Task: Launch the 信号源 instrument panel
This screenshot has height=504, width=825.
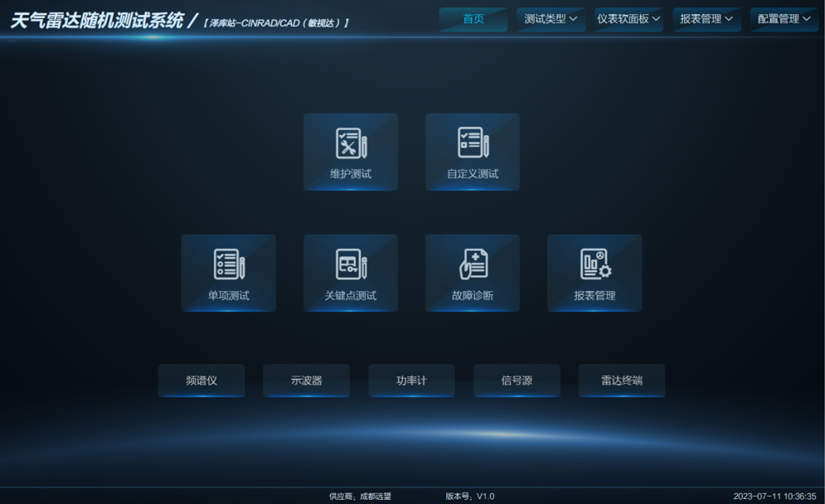Action: click(517, 380)
